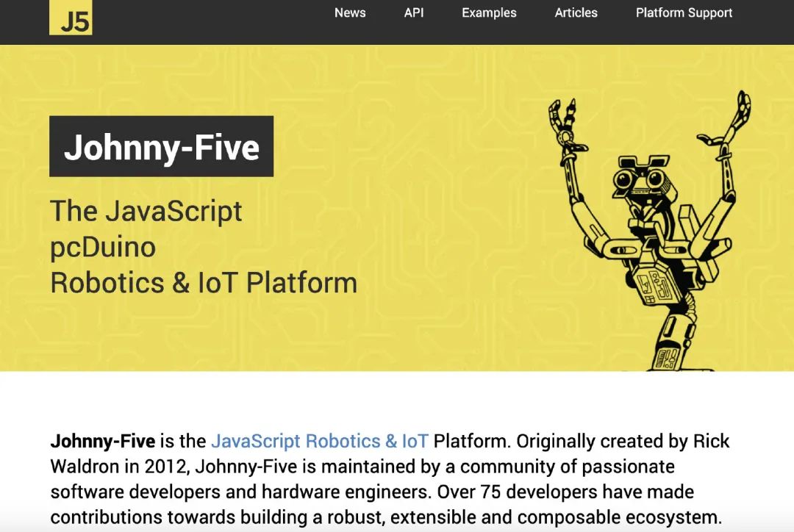Click the Johnny-Five title banner
This screenshot has width=794, height=532.
pyautogui.click(x=161, y=146)
